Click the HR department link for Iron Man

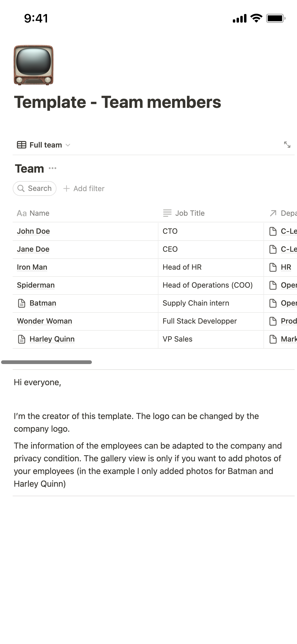286,267
